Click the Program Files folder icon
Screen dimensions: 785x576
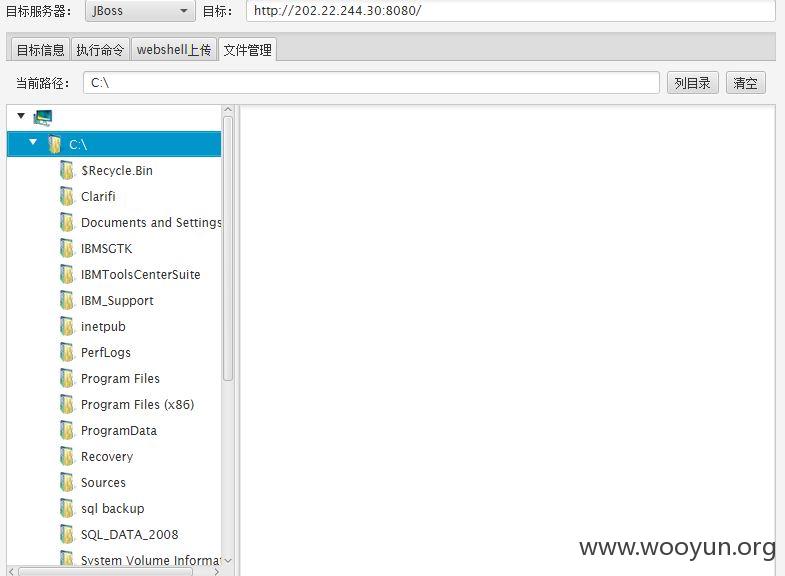click(67, 378)
